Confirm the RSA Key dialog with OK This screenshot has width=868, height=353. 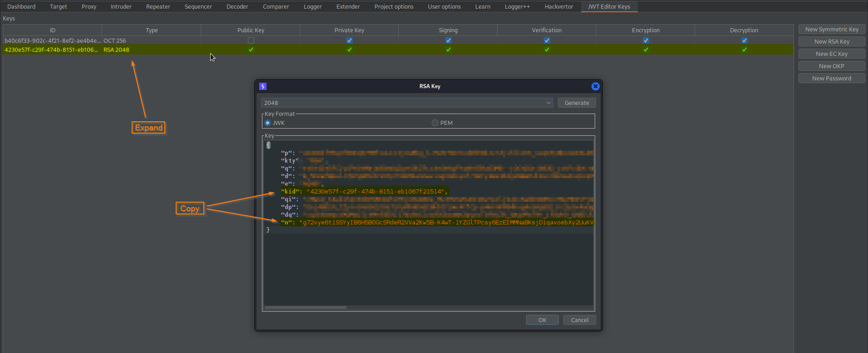coord(542,320)
